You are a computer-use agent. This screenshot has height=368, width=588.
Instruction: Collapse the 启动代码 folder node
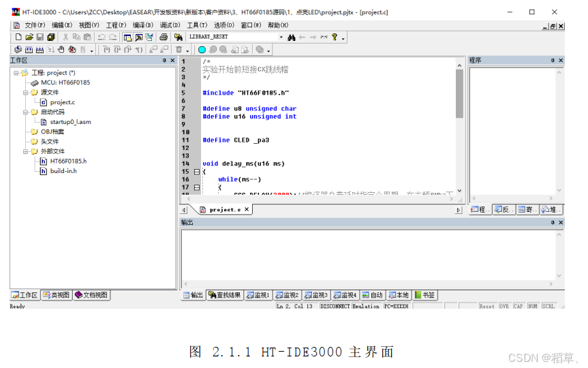point(25,112)
